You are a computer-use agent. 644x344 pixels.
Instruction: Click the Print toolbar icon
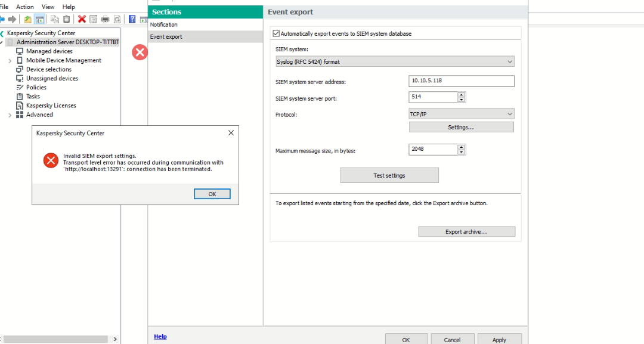pyautogui.click(x=105, y=19)
